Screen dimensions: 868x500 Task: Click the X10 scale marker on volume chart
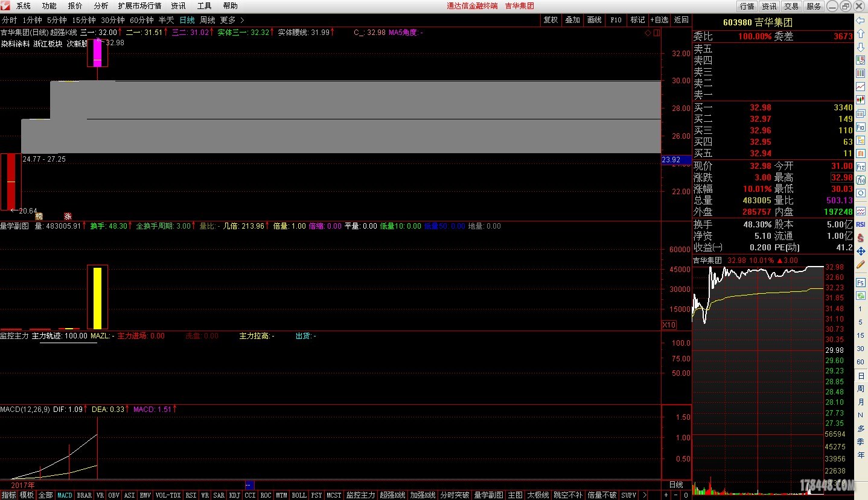coord(669,324)
